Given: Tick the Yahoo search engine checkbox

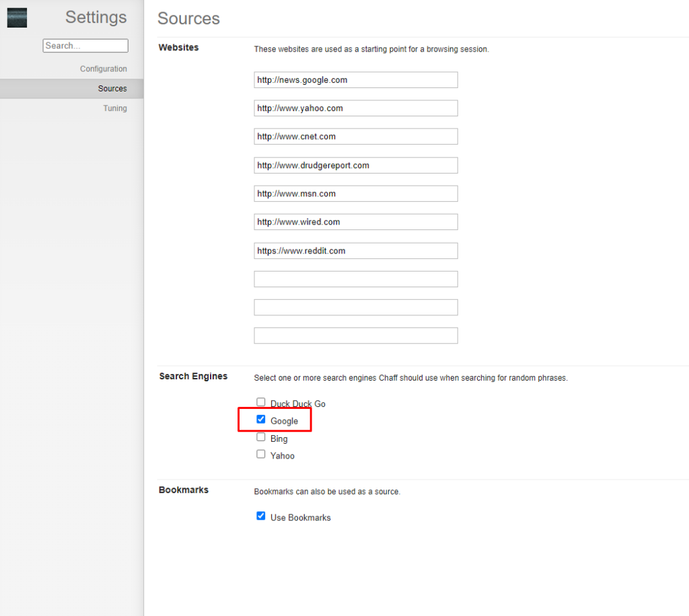Looking at the screenshot, I should point(261,455).
